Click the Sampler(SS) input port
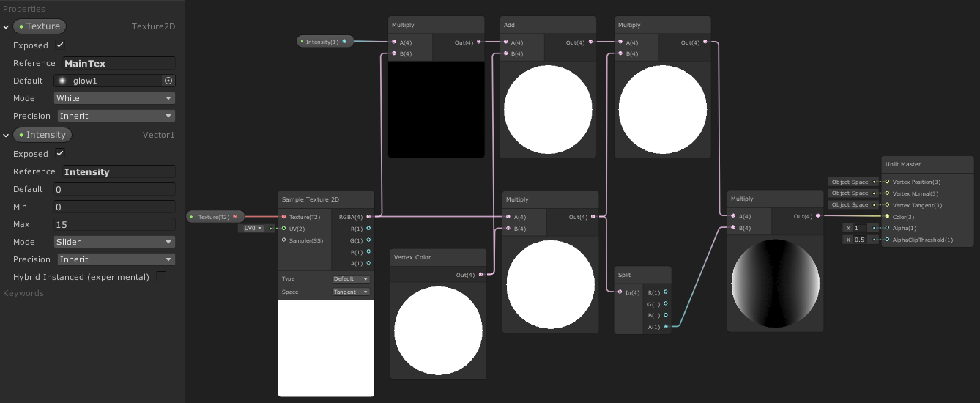The image size is (980, 403). click(x=283, y=240)
